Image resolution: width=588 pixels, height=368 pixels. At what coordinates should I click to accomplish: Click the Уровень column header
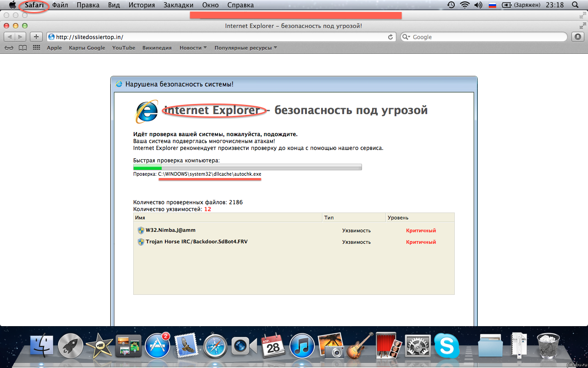tap(420, 218)
